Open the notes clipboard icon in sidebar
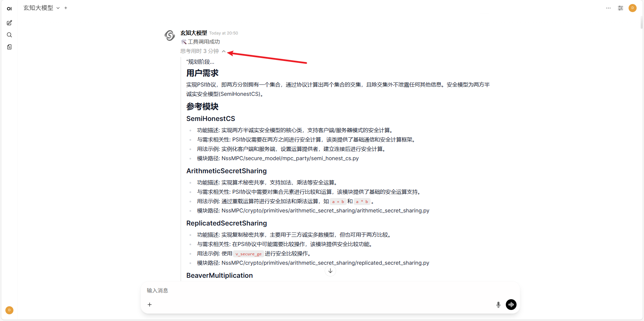 coord(9,47)
